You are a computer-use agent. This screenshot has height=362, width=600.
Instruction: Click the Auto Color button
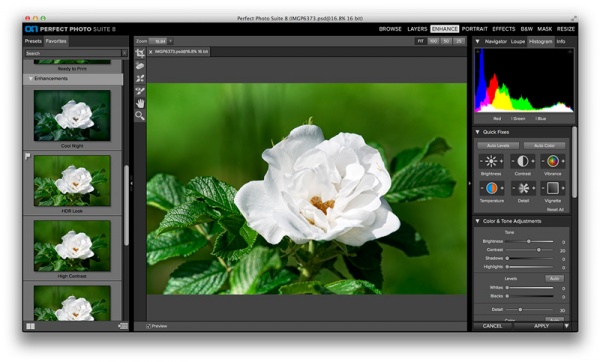coord(544,145)
